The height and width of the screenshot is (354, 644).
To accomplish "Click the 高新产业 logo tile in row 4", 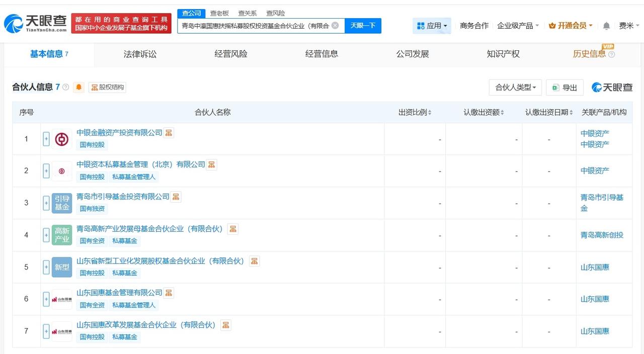I will coord(62,235).
